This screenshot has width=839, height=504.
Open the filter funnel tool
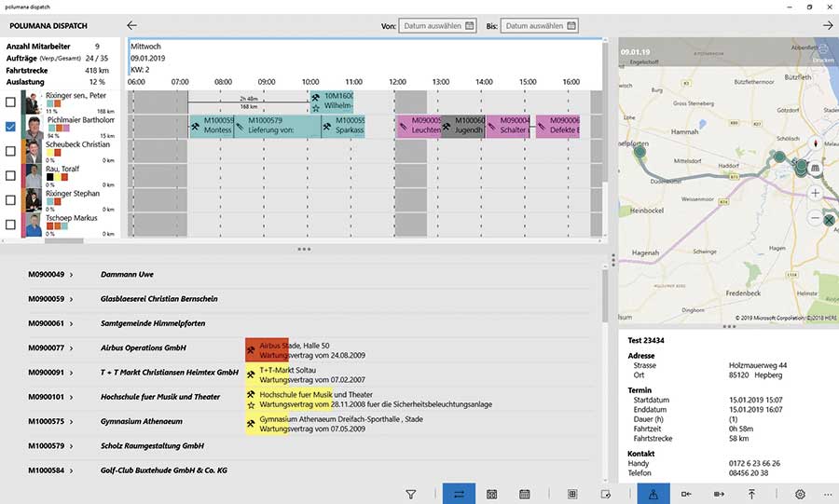click(410, 495)
